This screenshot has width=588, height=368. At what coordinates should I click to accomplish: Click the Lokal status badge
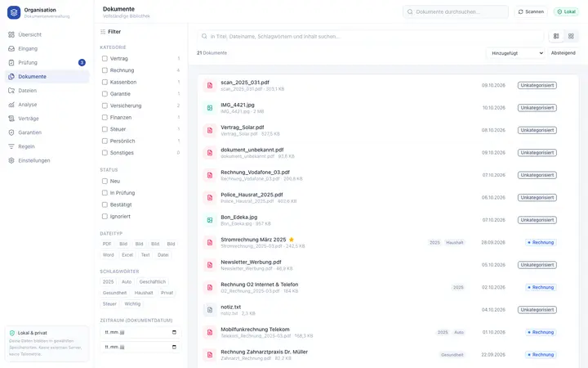tap(566, 11)
